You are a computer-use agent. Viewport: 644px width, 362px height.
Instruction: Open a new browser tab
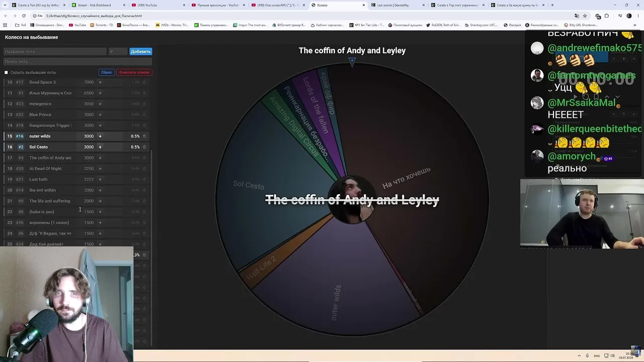coord(552,5)
